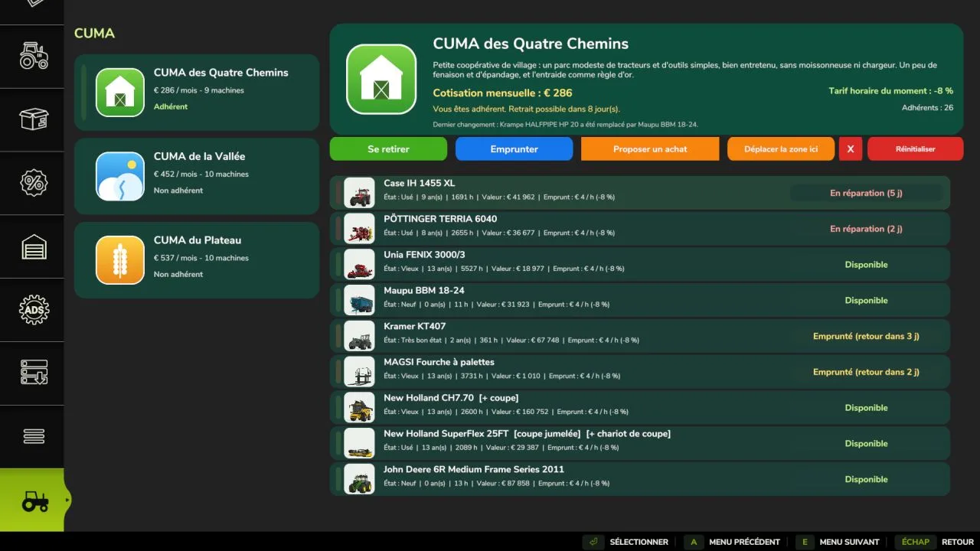Click 'En réparation (5 j)' status
Image resolution: width=980 pixels, height=551 pixels.
tap(866, 194)
